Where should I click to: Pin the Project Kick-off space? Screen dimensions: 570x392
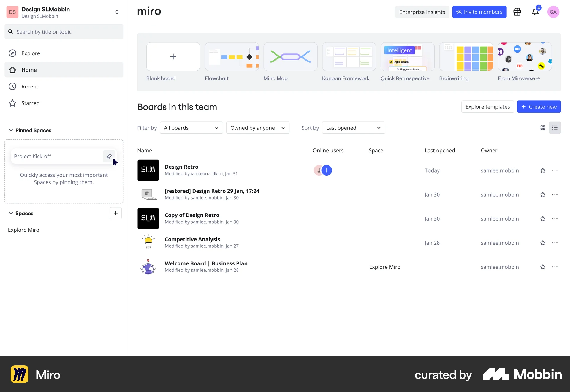[109, 156]
